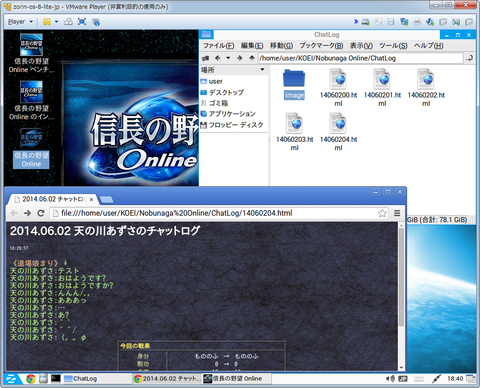Image resolution: width=480 pixels, height=388 pixels.
Task: Open file manager from taskbar quick launcher
Action: [x=43, y=379]
